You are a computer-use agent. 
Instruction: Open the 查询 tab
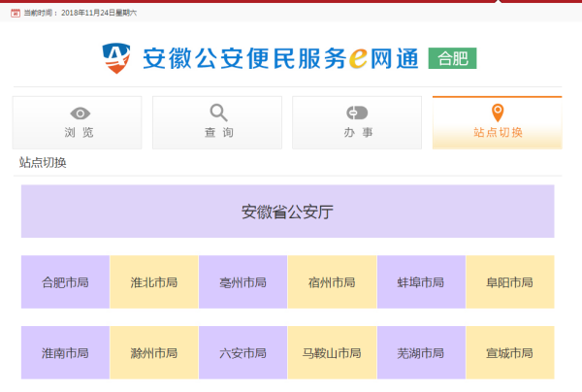point(217,123)
